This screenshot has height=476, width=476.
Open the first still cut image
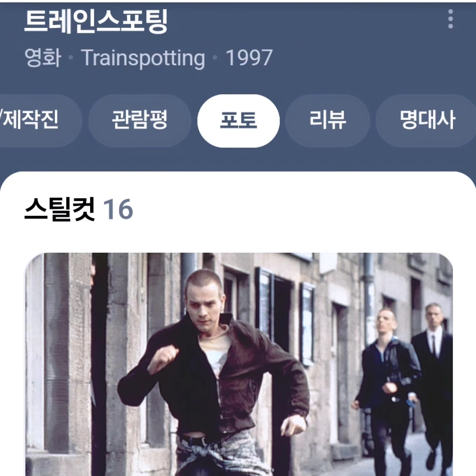coord(239,364)
